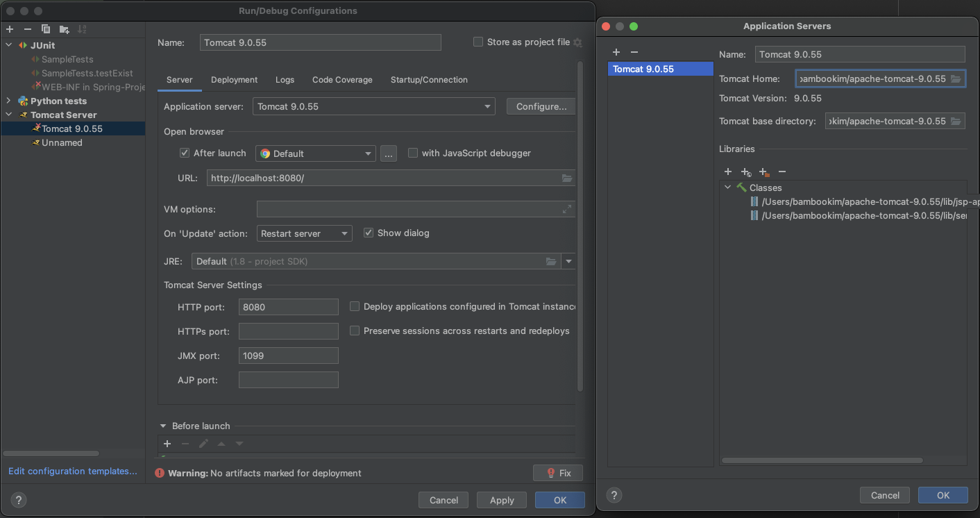Remove selected library under Libraries
The width and height of the screenshot is (980, 518).
click(782, 172)
